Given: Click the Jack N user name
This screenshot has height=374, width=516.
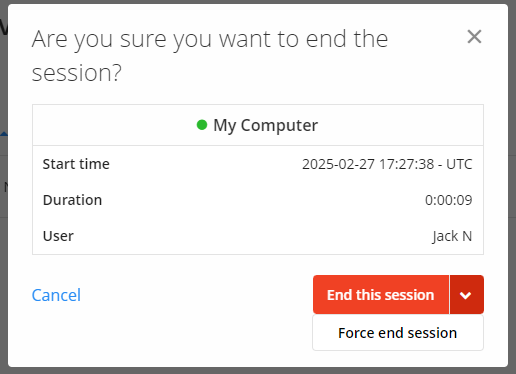Looking at the screenshot, I should 452,236.
